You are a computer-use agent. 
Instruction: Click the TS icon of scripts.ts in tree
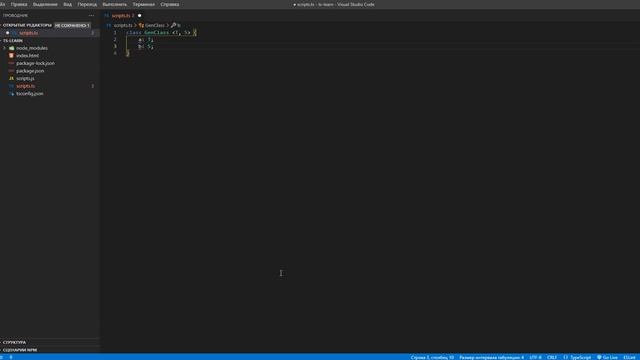pos(11,86)
